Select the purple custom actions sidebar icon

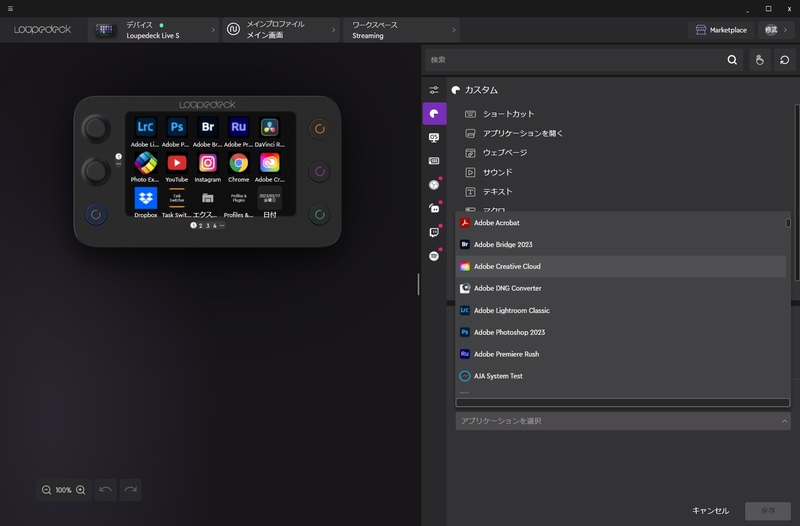(x=435, y=113)
